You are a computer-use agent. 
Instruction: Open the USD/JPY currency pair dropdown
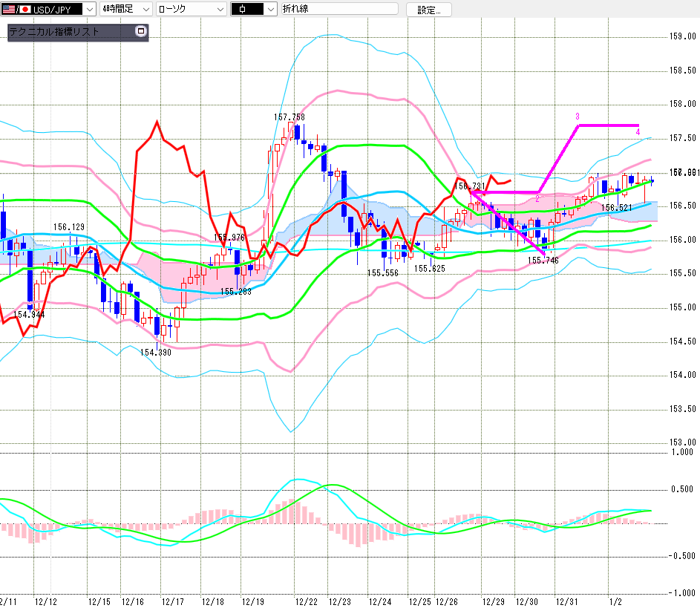pos(89,9)
